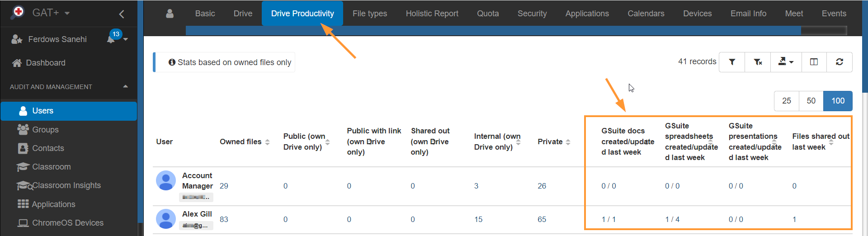Clear filters with the funnel-x button
Image resolution: width=868 pixels, height=236 pixels.
(758, 62)
